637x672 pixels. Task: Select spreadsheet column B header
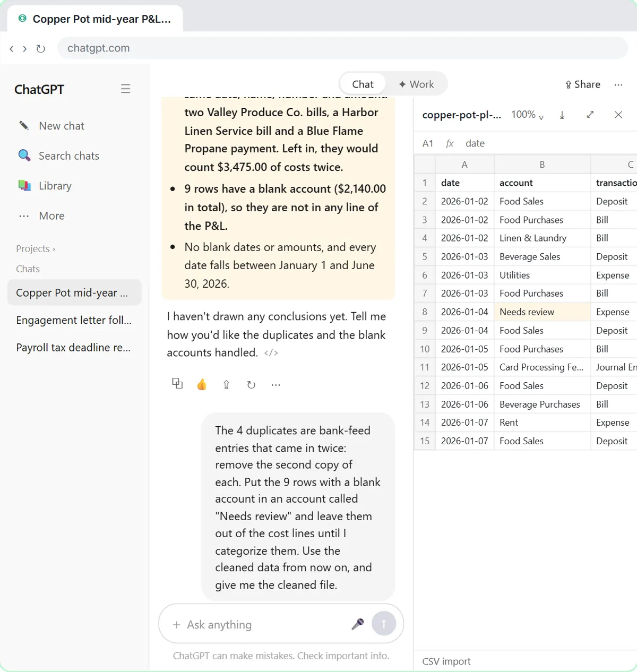(x=542, y=165)
